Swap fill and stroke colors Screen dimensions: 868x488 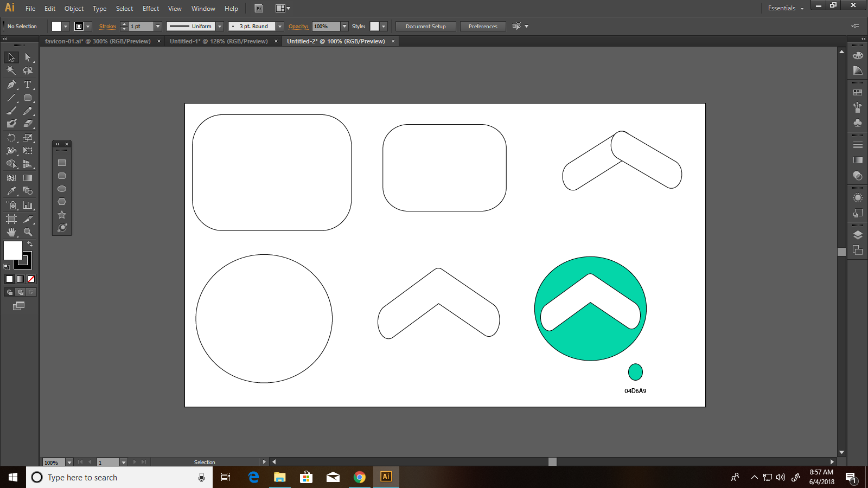click(x=30, y=244)
